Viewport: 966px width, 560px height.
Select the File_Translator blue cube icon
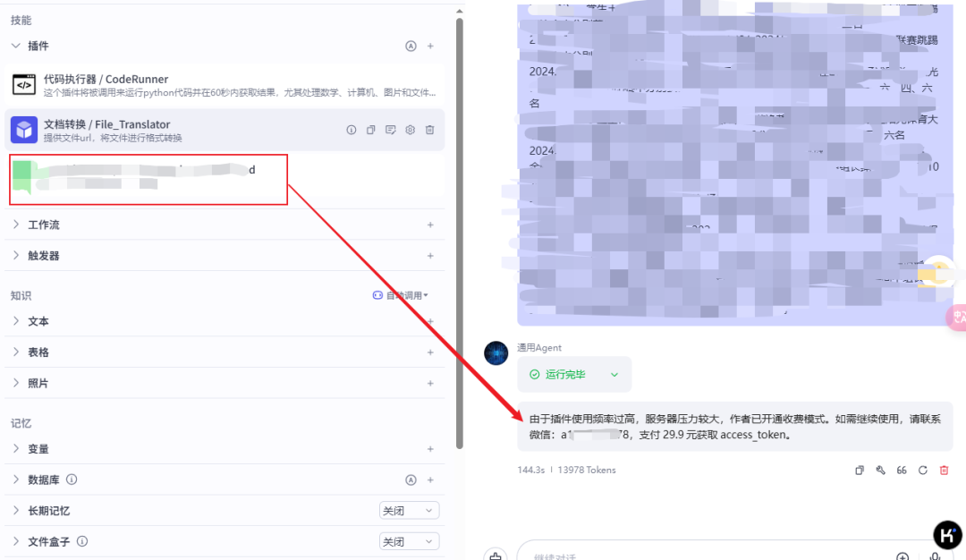[24, 130]
